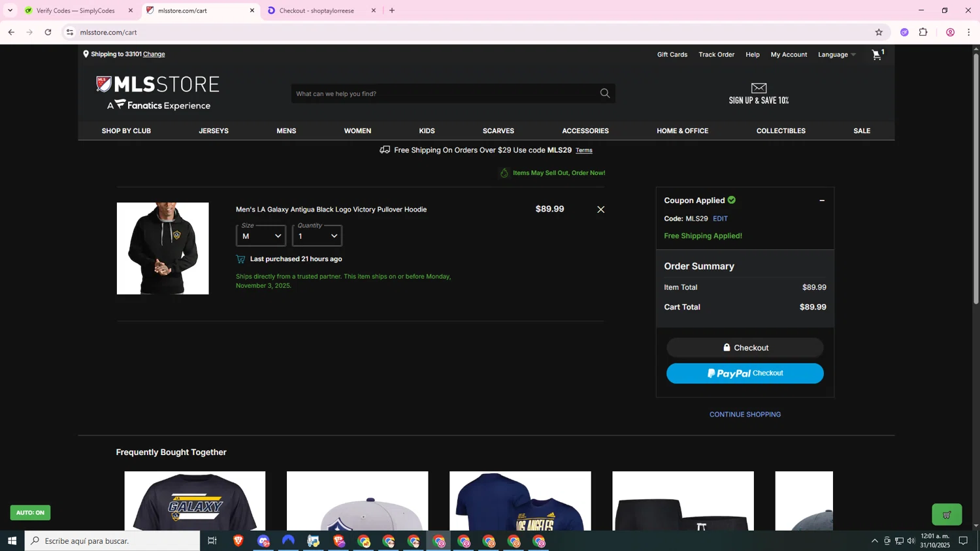Open the gray cap recommendation
The height and width of the screenshot is (551, 980).
(357, 501)
